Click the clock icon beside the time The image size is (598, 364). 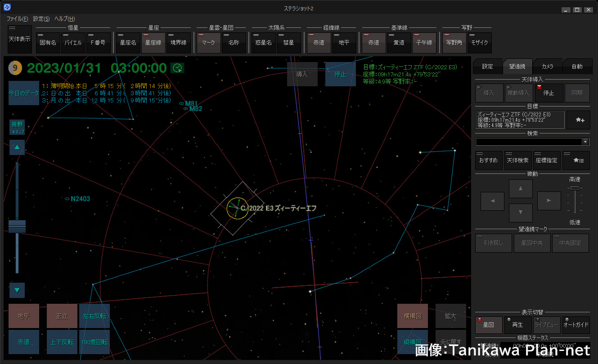177,68
